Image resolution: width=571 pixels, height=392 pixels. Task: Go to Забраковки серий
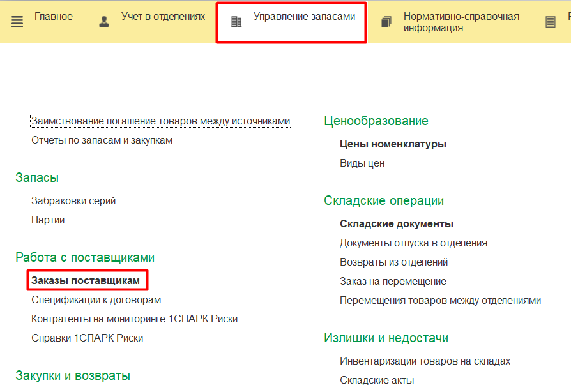point(73,200)
